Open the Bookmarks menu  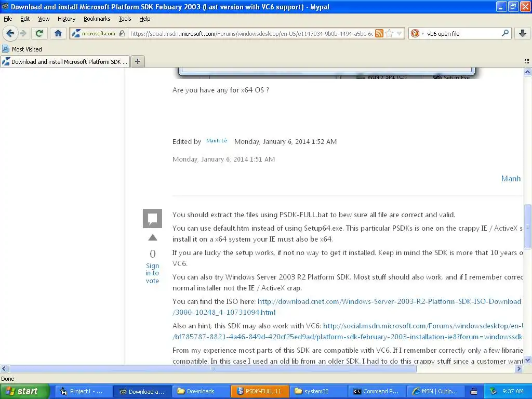coord(97,19)
